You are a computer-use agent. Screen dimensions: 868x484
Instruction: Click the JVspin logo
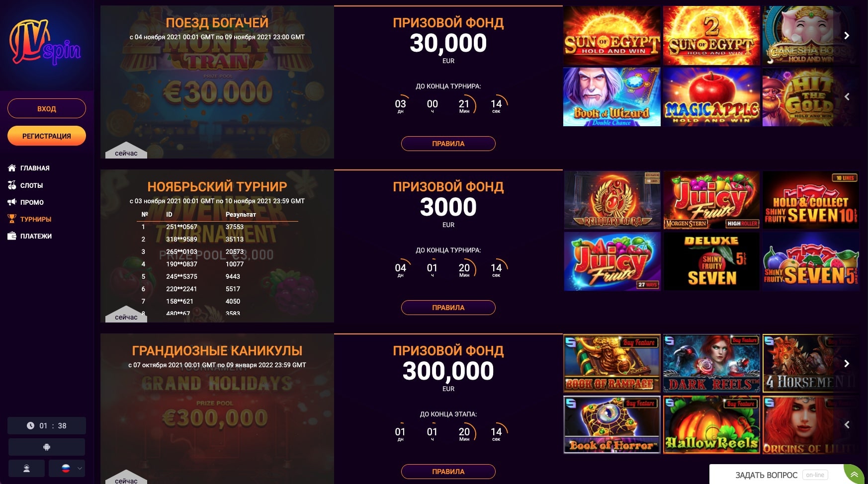pos(45,43)
